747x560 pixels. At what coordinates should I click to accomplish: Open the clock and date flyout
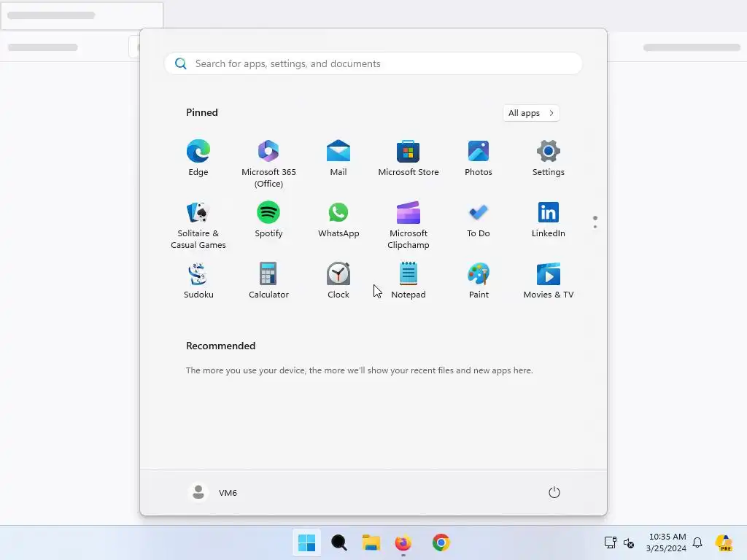667,542
